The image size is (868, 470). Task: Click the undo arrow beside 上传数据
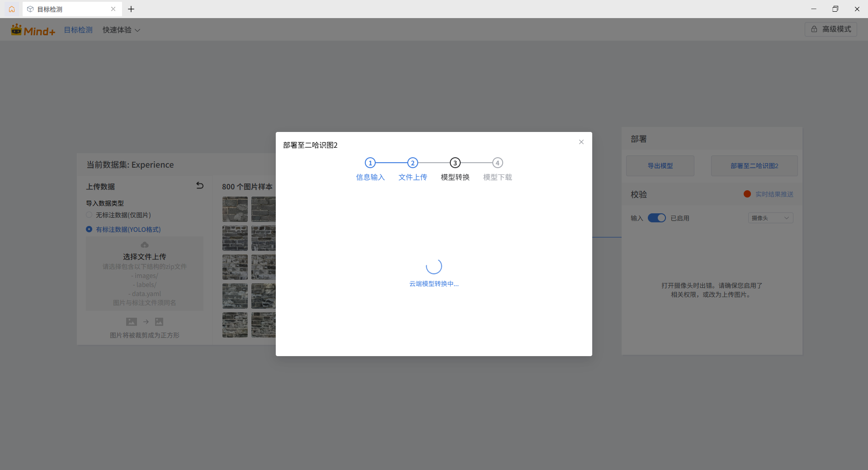coord(200,186)
